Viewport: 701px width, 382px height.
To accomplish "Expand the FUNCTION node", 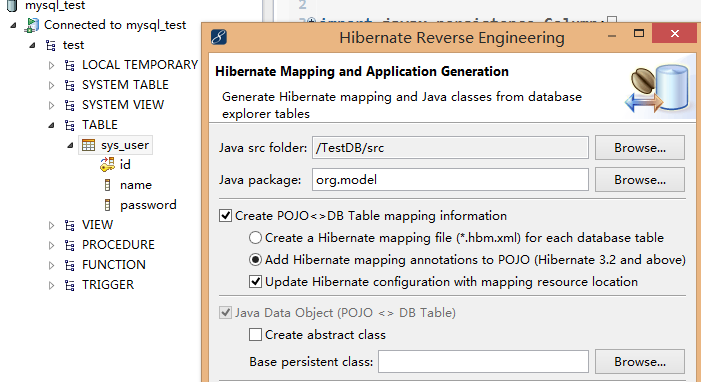I will click(x=51, y=266).
